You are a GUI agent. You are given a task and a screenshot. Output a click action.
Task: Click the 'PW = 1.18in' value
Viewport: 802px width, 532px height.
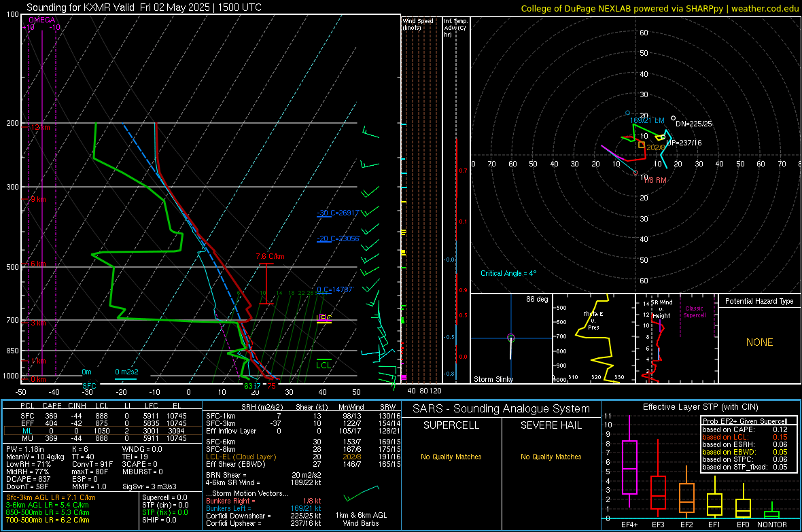25,449
